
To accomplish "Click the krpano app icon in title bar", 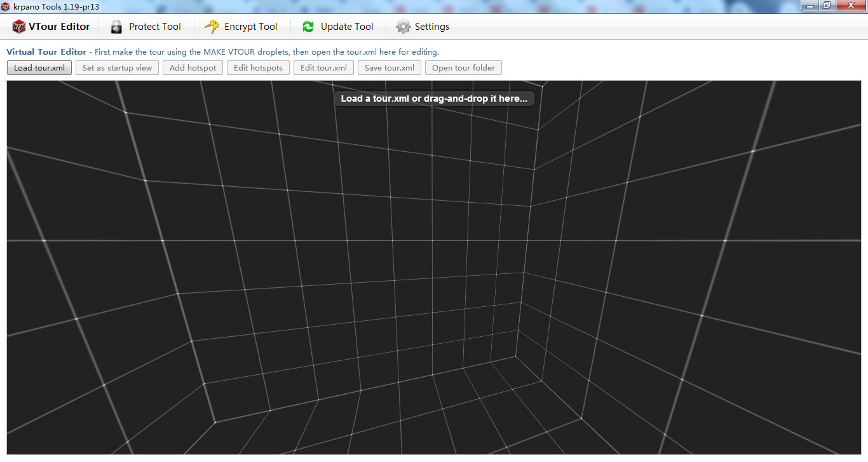I will (6, 6).
